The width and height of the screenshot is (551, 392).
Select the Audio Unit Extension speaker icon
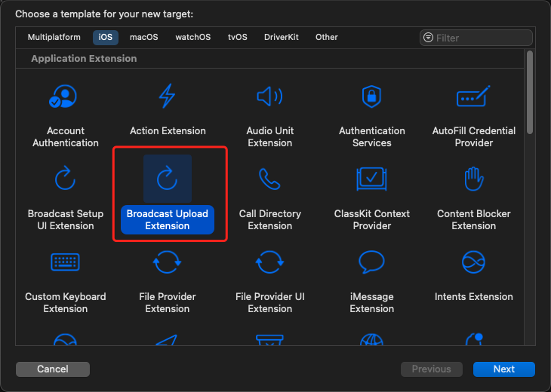(x=269, y=97)
